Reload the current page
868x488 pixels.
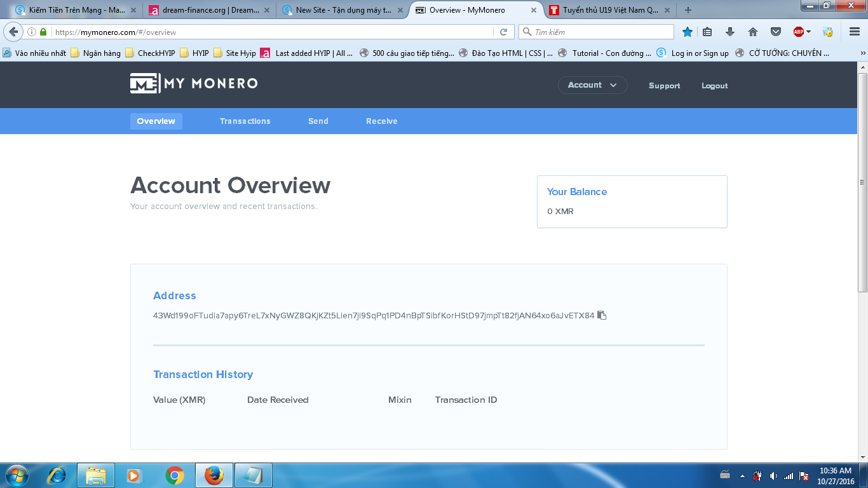[x=503, y=32]
